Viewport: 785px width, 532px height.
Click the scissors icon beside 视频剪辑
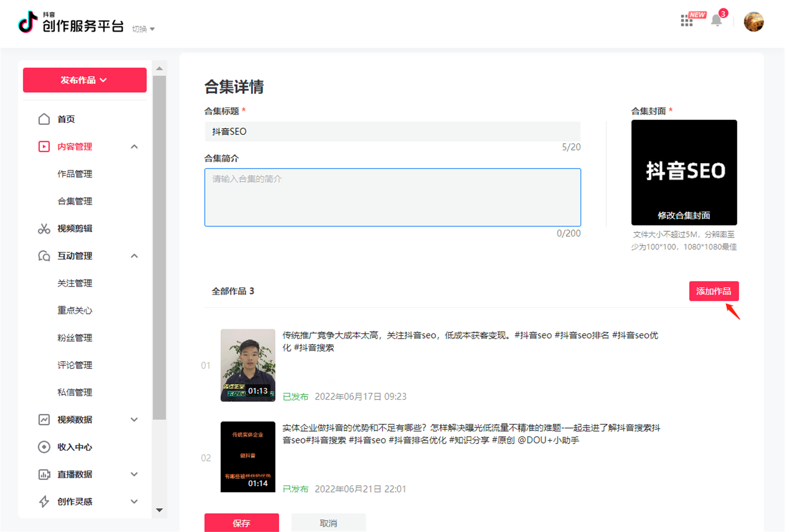pos(44,229)
